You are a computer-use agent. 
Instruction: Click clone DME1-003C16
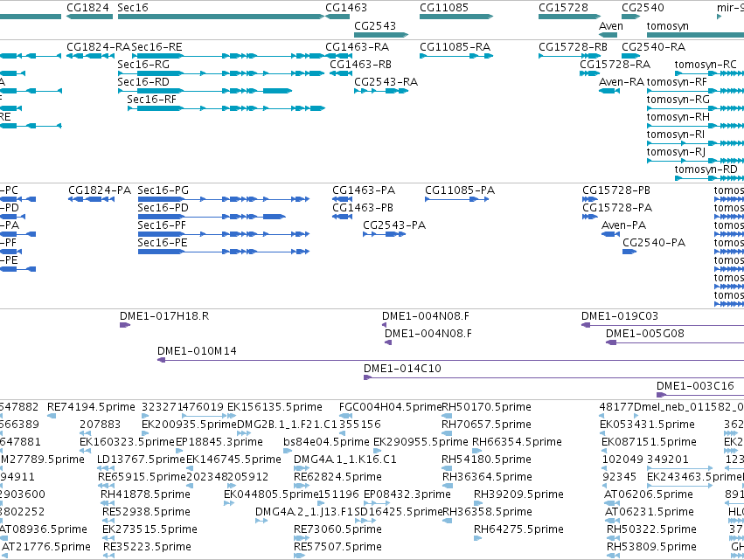(x=700, y=395)
